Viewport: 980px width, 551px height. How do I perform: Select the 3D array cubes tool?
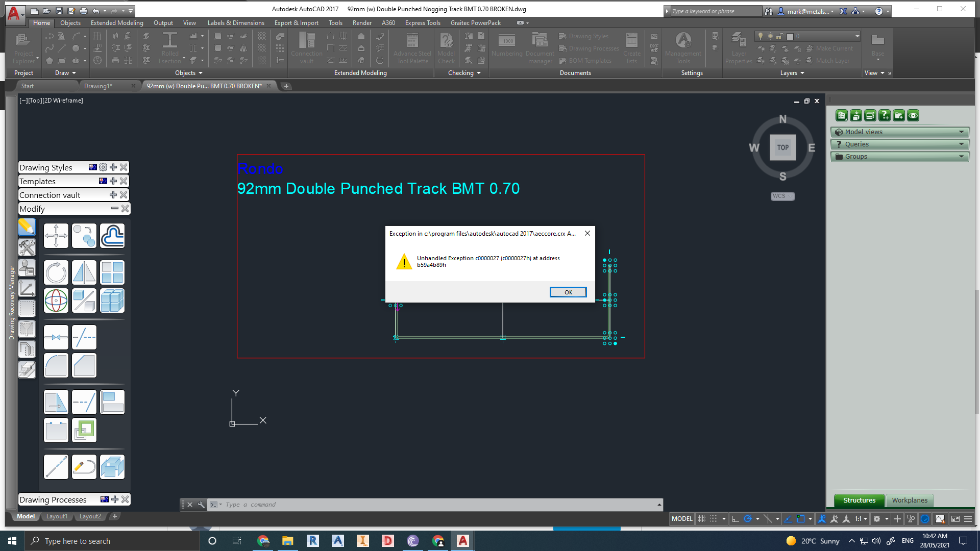(x=112, y=300)
